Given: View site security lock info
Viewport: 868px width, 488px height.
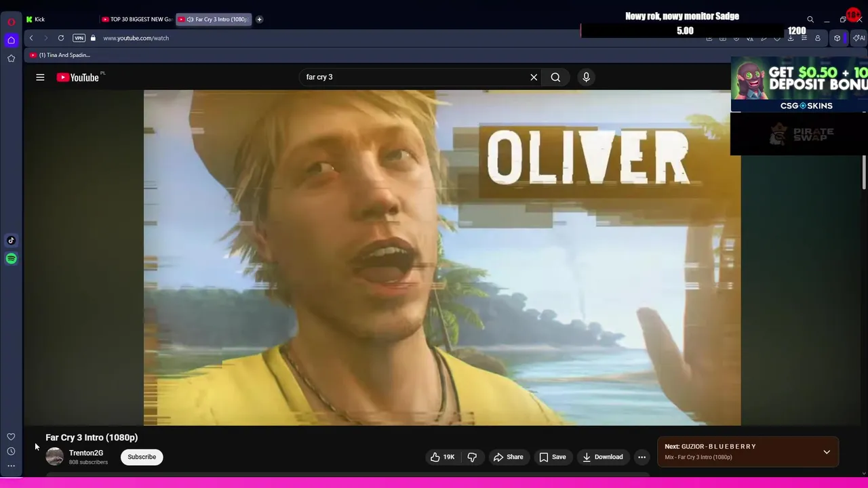Looking at the screenshot, I should [x=93, y=38].
